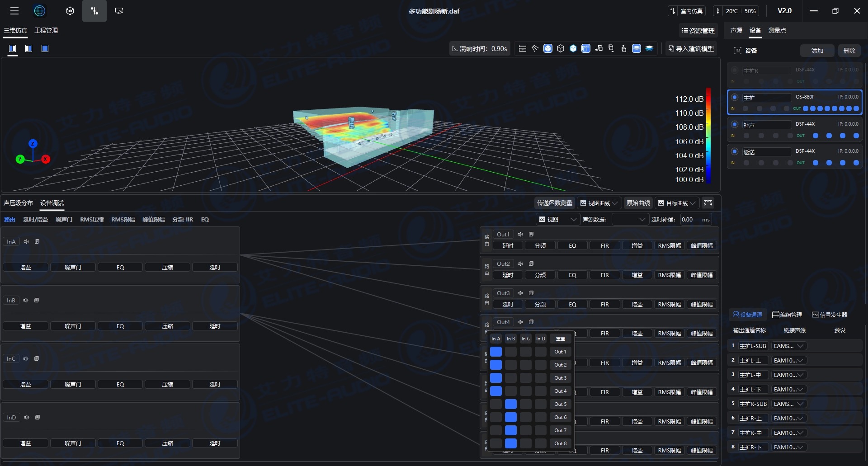Switch to the 3D view mode icon

tap(70, 11)
